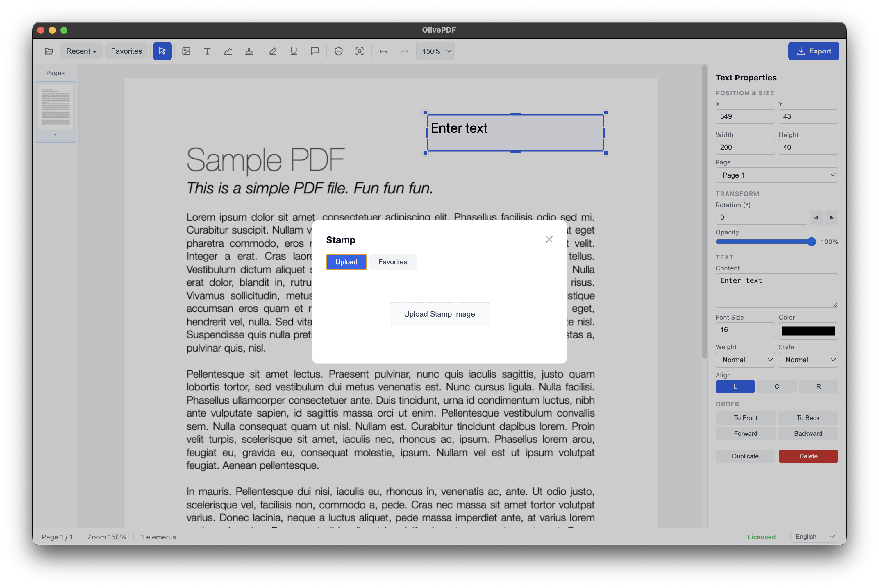
Task: Click the Undo arrow icon
Action: pos(383,51)
